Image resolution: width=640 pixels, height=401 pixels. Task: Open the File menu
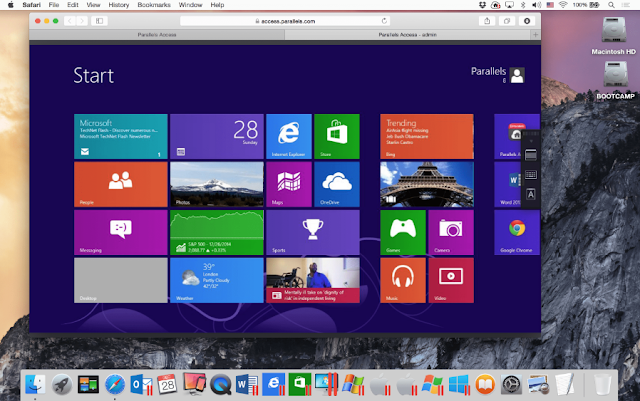click(54, 5)
